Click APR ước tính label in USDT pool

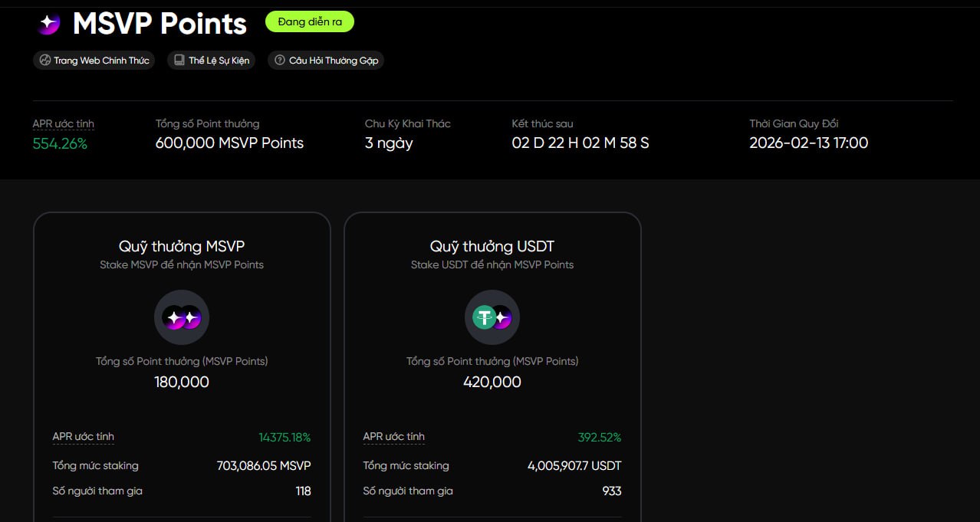tap(393, 437)
